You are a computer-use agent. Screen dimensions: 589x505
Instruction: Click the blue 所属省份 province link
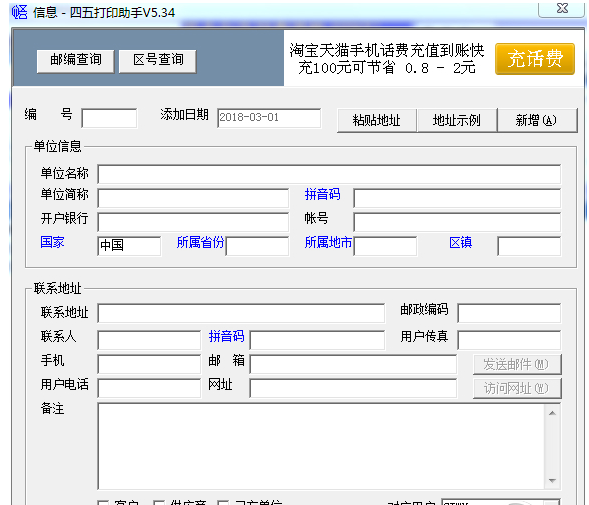click(x=200, y=242)
